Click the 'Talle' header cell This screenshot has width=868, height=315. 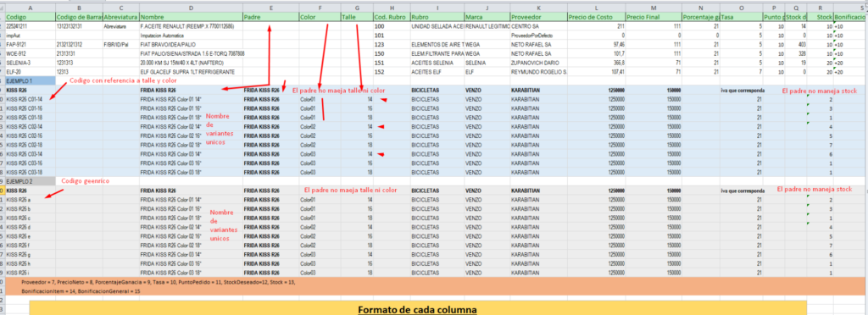pyautogui.click(x=357, y=17)
